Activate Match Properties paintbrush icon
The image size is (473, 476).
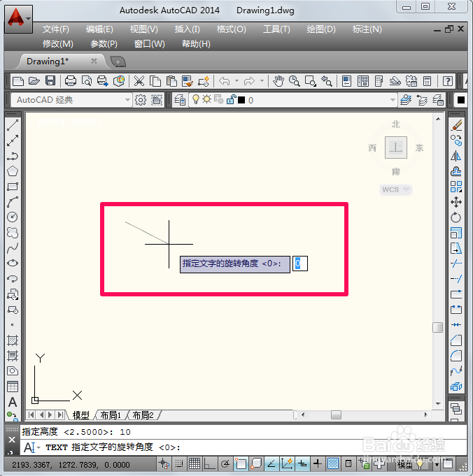188,81
